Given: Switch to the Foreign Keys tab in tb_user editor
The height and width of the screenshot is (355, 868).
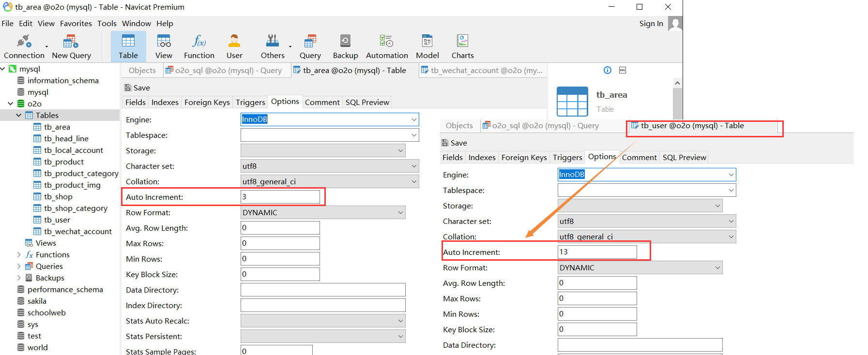Looking at the screenshot, I should pyautogui.click(x=524, y=157).
